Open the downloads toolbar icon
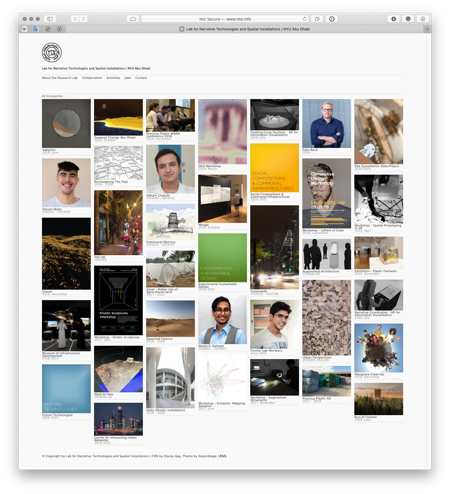Viewport: 450px width, 494px height. click(x=394, y=19)
